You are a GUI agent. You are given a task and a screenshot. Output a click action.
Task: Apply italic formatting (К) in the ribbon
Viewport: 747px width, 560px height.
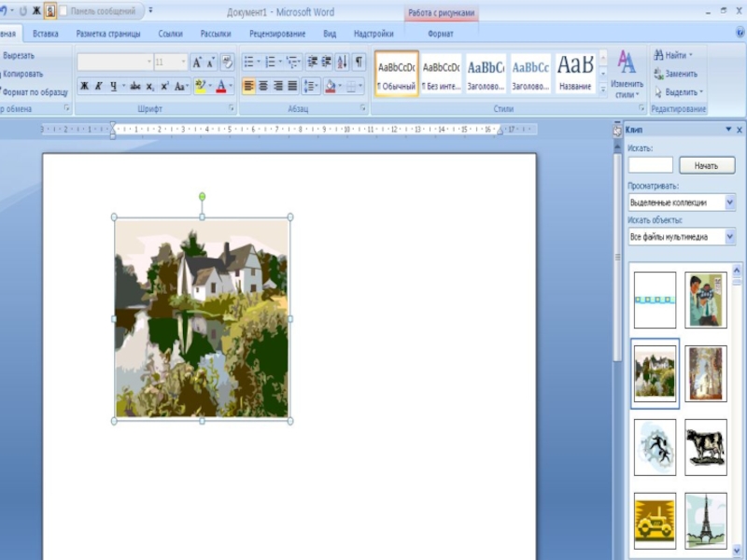99,86
